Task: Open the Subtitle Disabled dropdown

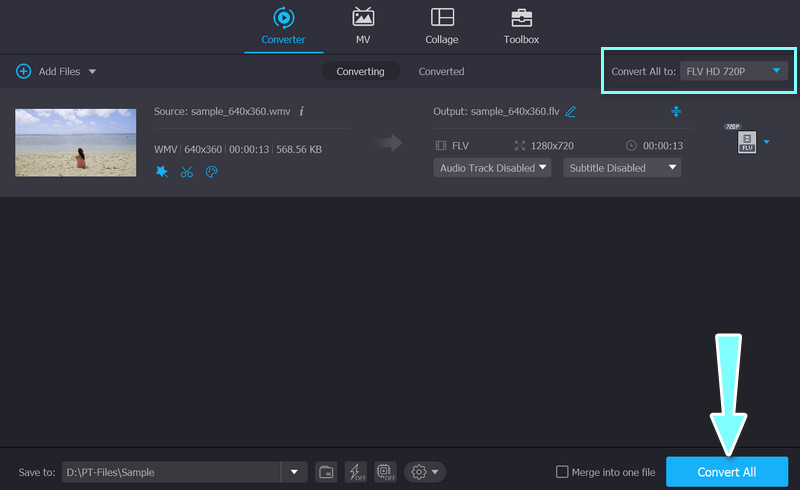Action: point(621,168)
